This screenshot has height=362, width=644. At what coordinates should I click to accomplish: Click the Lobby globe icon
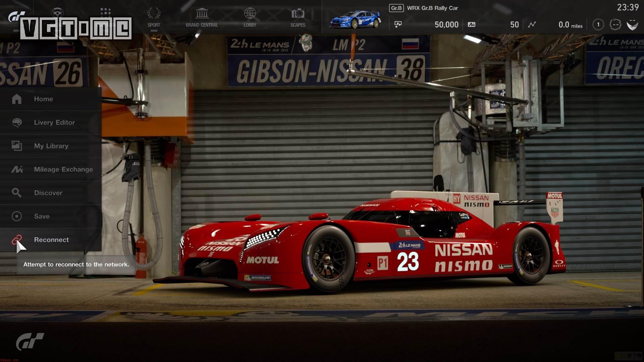pyautogui.click(x=250, y=13)
